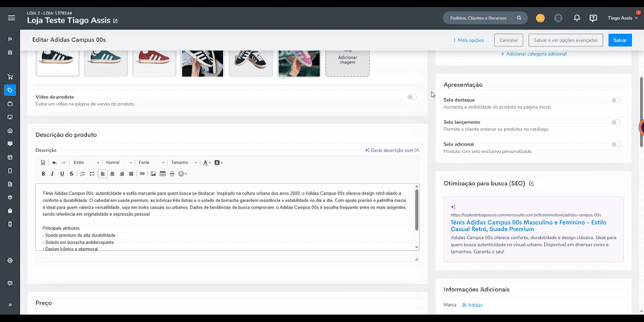The height and width of the screenshot is (322, 644).
Task: Undo last edit in description editor
Action: (54, 163)
